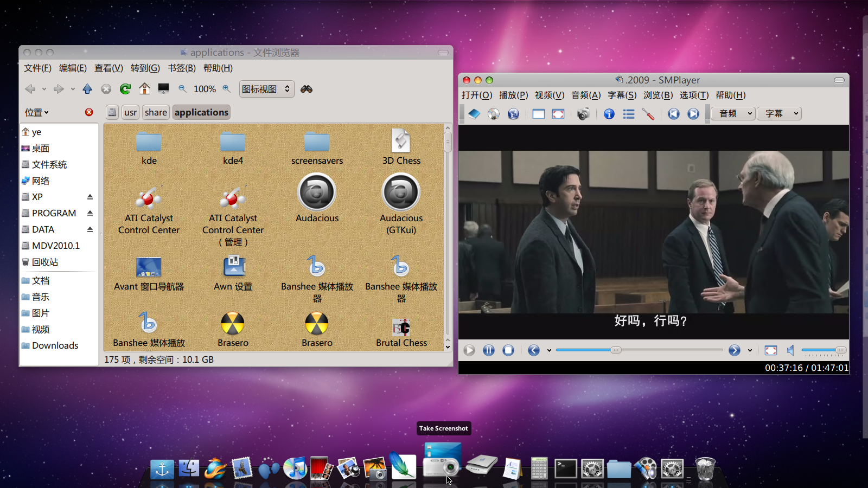This screenshot has width=868, height=488.
Task: Open the 音频 dropdown in SMPlayer
Action: [733, 114]
